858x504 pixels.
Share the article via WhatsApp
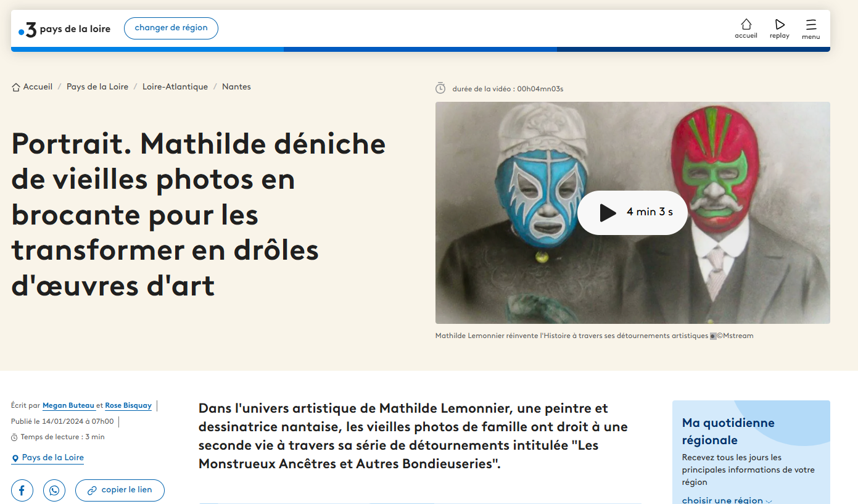[54, 490]
